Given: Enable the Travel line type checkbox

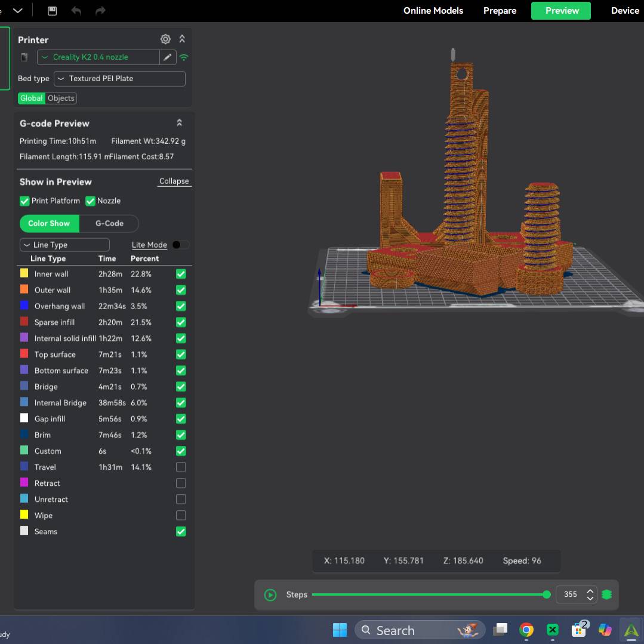Looking at the screenshot, I should click(181, 467).
